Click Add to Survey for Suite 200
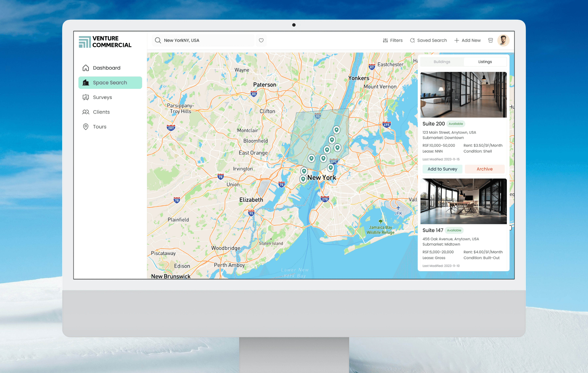Viewport: 588px width, 373px height. 442,169
